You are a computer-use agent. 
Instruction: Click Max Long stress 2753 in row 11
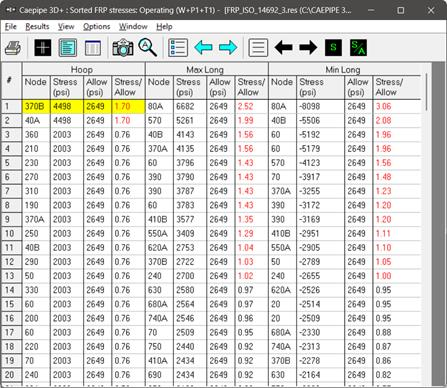pyautogui.click(x=190, y=248)
